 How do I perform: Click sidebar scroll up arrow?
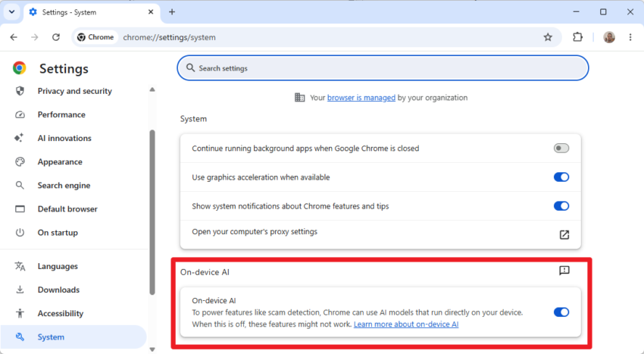[152, 89]
